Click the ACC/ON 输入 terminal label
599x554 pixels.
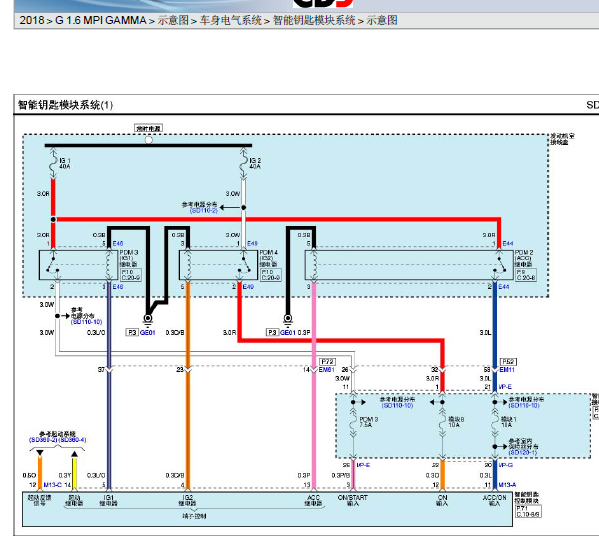[495, 501]
